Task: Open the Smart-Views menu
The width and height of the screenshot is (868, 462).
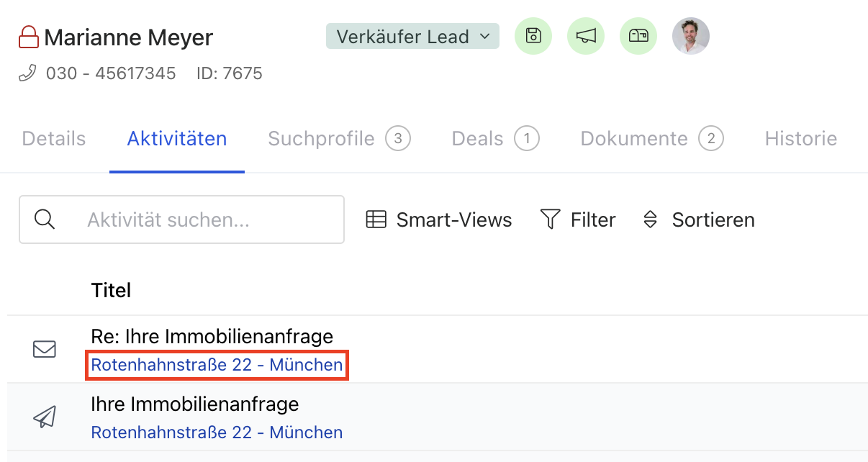Action: 439,219
